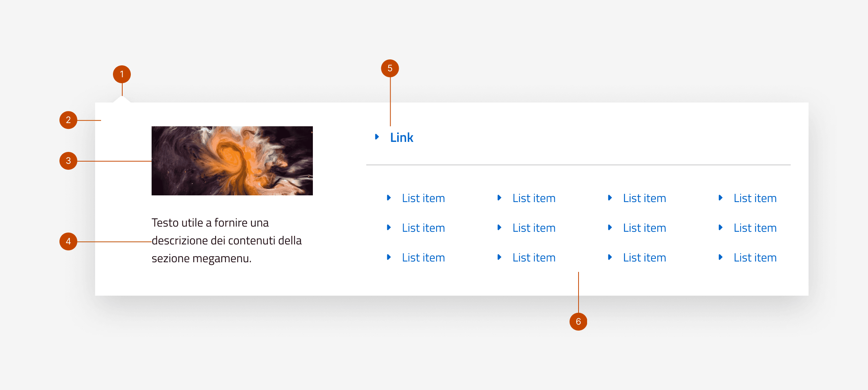Open the bottom List item in the third column

[644, 258]
